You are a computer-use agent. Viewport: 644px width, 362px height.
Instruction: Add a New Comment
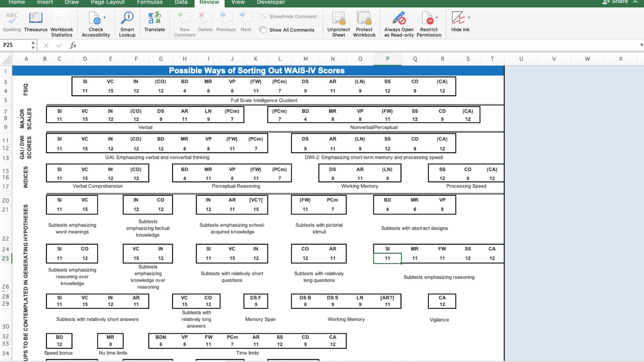coord(185,24)
